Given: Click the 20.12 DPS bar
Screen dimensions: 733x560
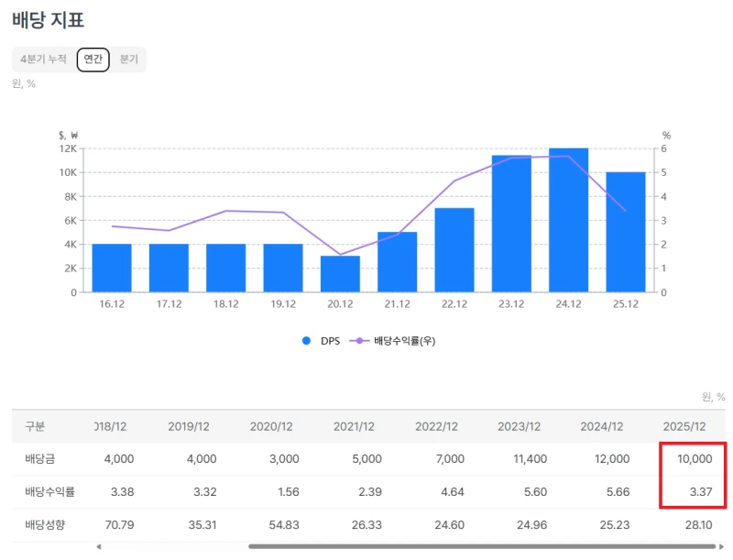Looking at the screenshot, I should coord(340,274).
